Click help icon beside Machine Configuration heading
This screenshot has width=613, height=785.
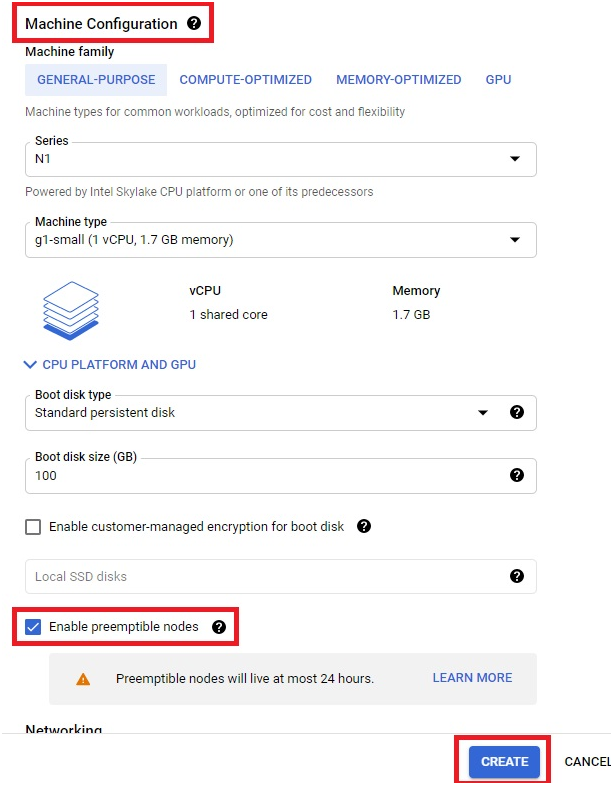[194, 23]
